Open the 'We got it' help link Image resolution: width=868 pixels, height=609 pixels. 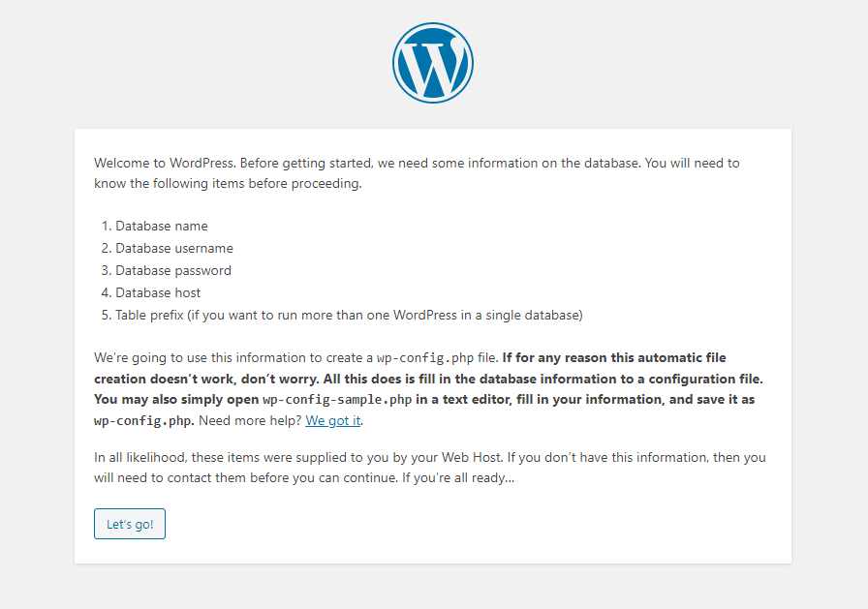pos(333,420)
